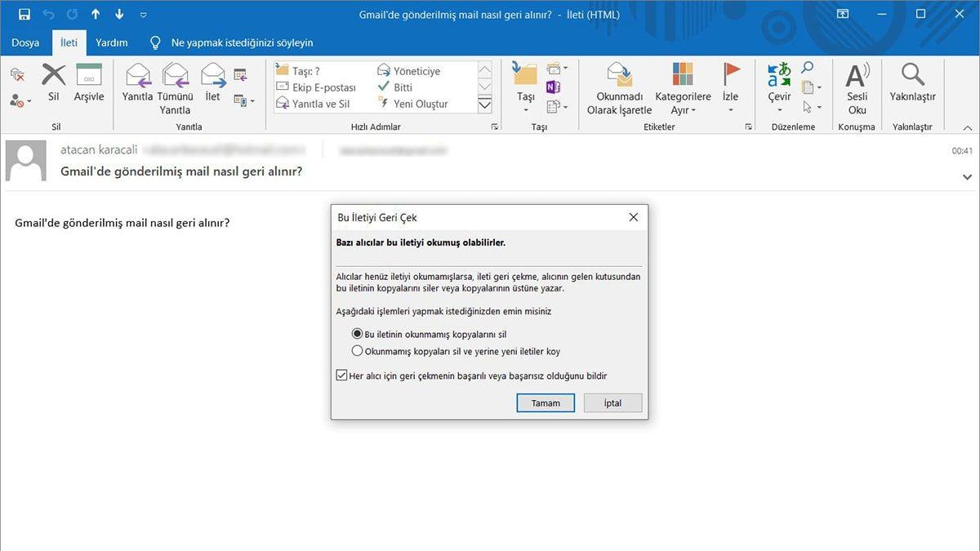Screen dimensions: 980x551
Task: Select the Yanıtla (Reply) icon
Action: coord(137,84)
